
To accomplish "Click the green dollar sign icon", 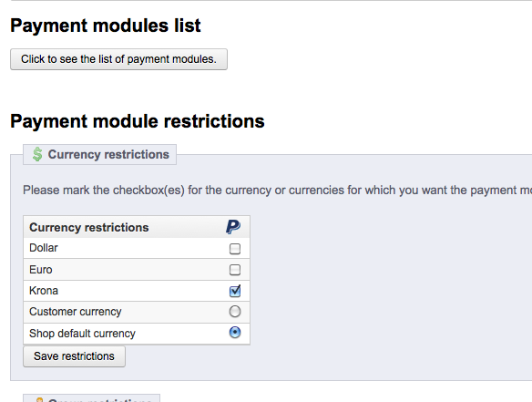I will click(37, 154).
